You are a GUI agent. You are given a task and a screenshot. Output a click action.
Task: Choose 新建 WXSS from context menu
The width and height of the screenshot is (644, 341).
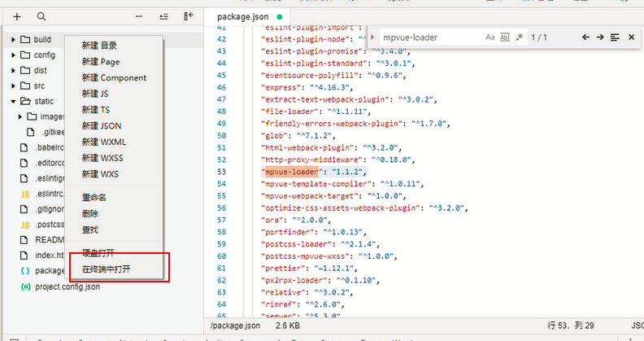point(102,158)
